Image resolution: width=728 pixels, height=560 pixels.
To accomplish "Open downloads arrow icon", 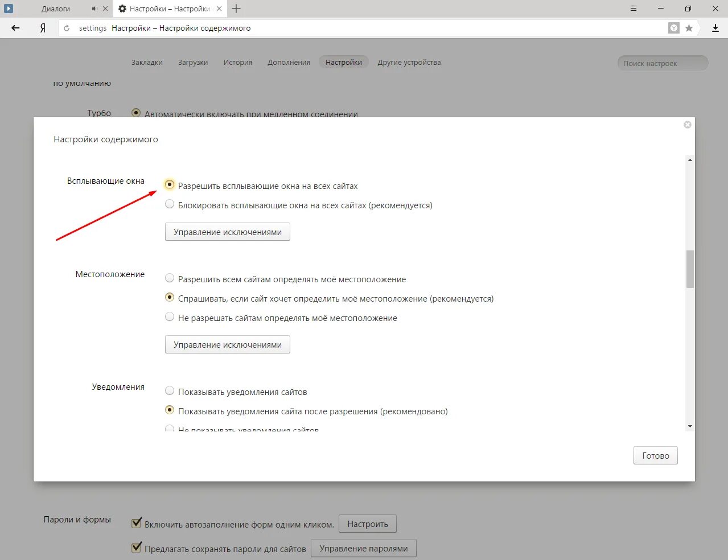I will coord(715,28).
